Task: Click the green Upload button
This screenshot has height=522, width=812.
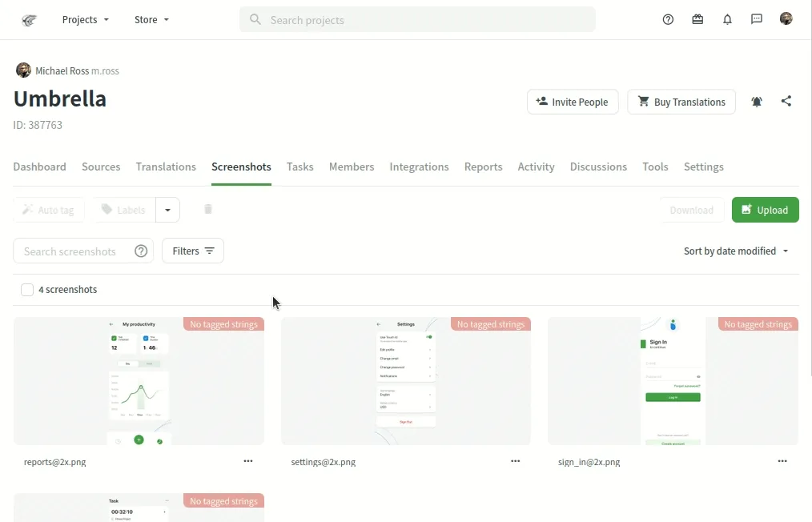Action: 765,210
